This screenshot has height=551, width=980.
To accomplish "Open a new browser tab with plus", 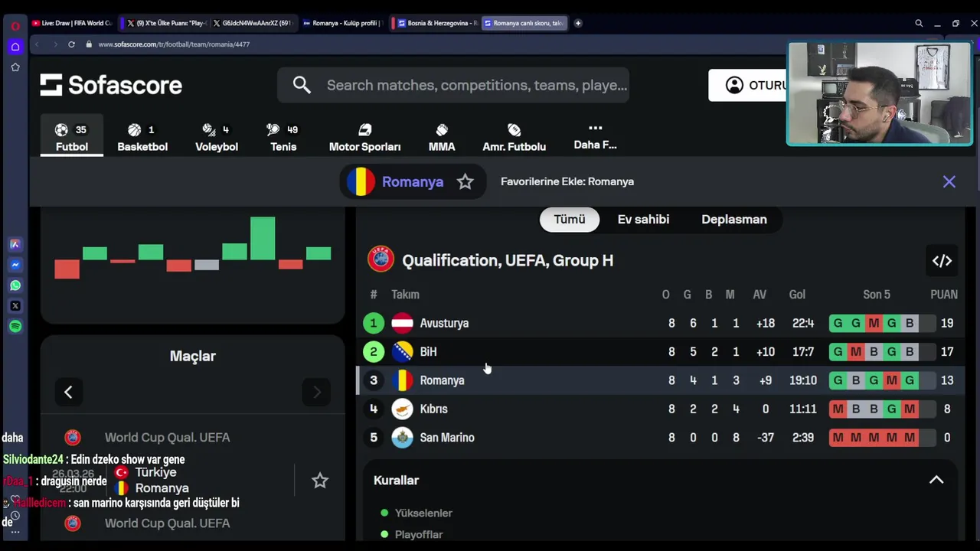I will (578, 23).
